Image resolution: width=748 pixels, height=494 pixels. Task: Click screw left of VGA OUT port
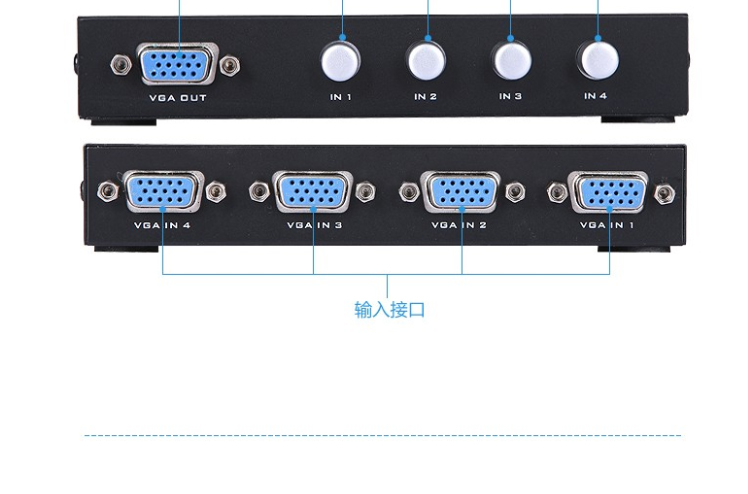click(x=121, y=64)
